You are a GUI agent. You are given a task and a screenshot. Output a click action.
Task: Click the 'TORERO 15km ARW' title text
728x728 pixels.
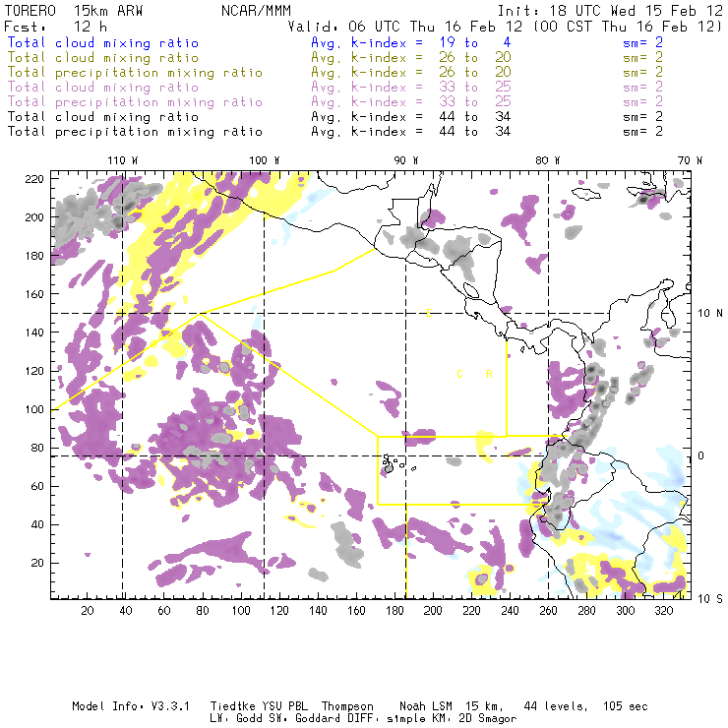[74, 11]
